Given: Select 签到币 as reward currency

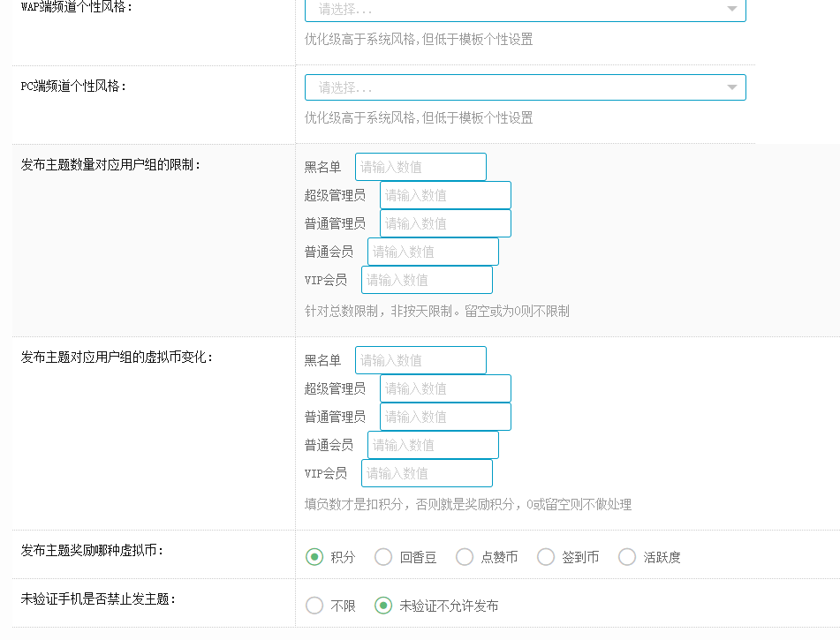Looking at the screenshot, I should click(x=546, y=557).
